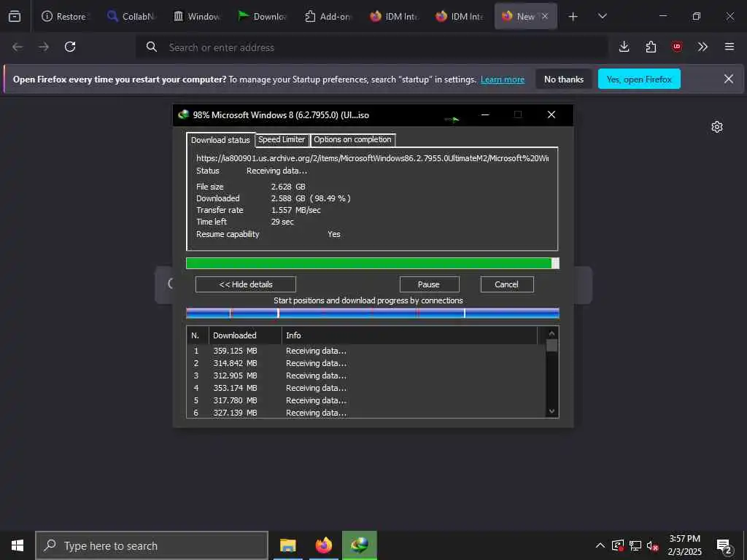Open Firefox downloads panel icon
The height and width of the screenshot is (560, 747).
click(x=624, y=47)
